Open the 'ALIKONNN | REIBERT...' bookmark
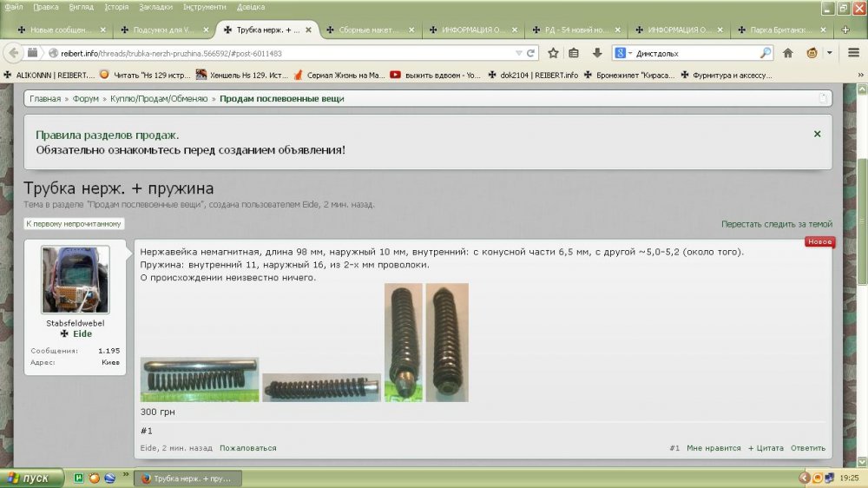This screenshot has width=868, height=488. (49, 75)
